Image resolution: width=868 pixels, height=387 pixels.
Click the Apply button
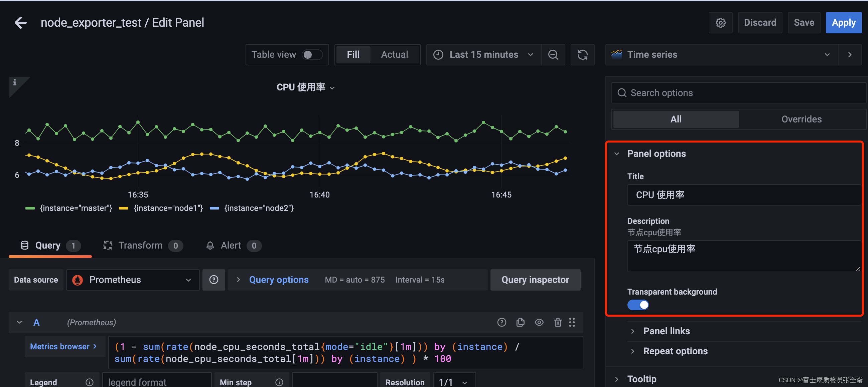[843, 23]
